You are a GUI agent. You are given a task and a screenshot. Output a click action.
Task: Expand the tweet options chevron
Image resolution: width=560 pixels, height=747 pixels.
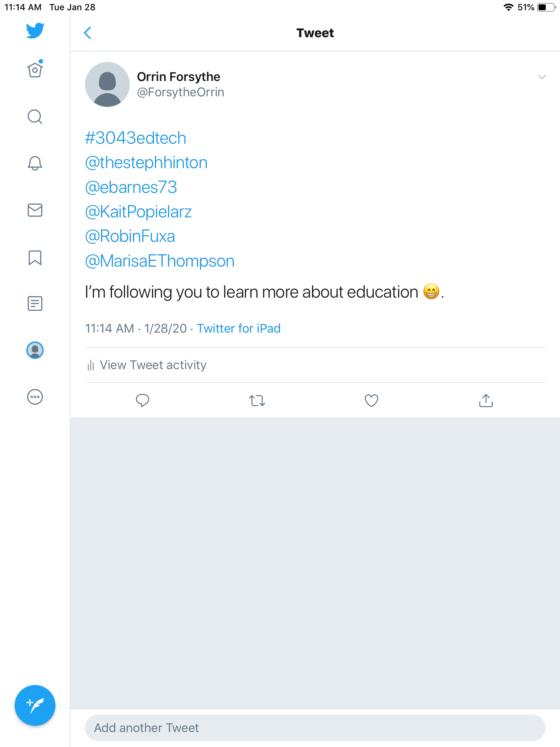pos(542,77)
